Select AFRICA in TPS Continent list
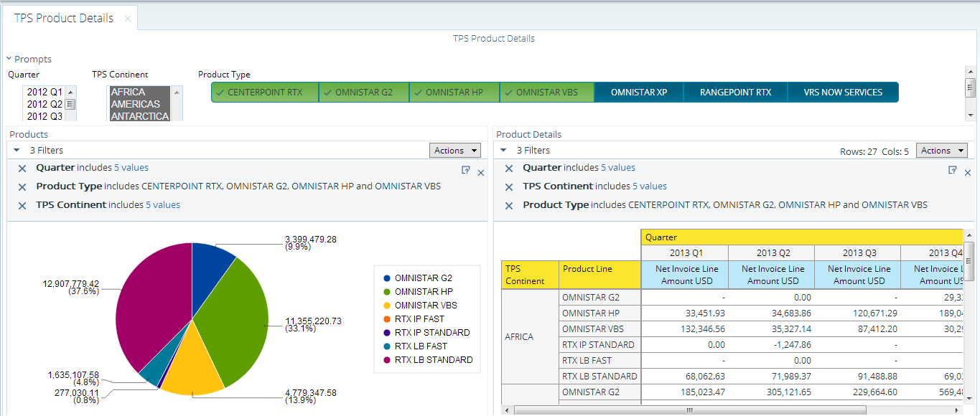This screenshot has height=416, width=980. pyautogui.click(x=139, y=93)
